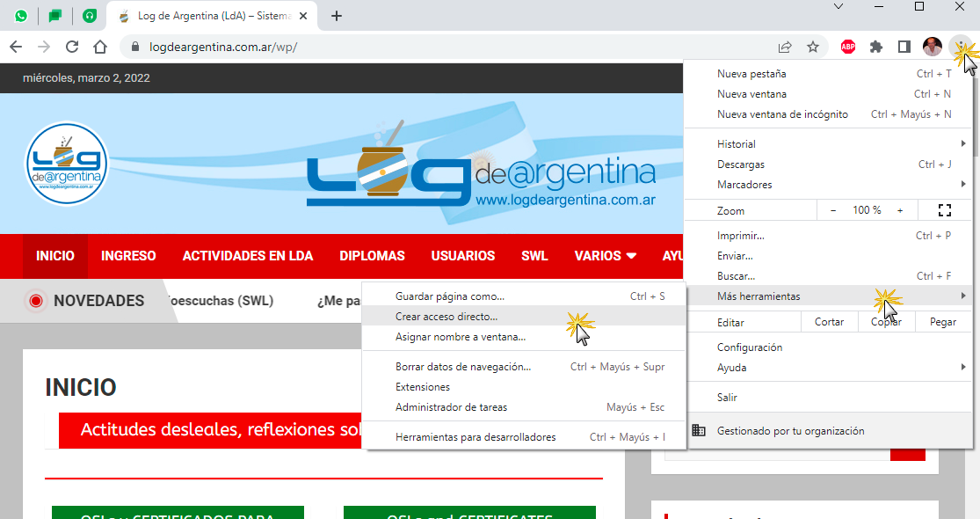Select Crear acceso directo...
This screenshot has width=980, height=519.
click(524, 317)
